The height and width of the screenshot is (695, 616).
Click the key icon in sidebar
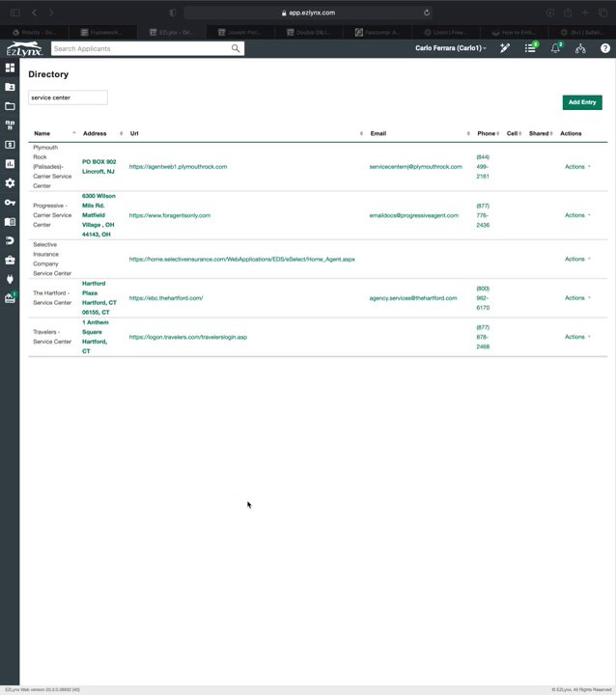click(x=10, y=202)
